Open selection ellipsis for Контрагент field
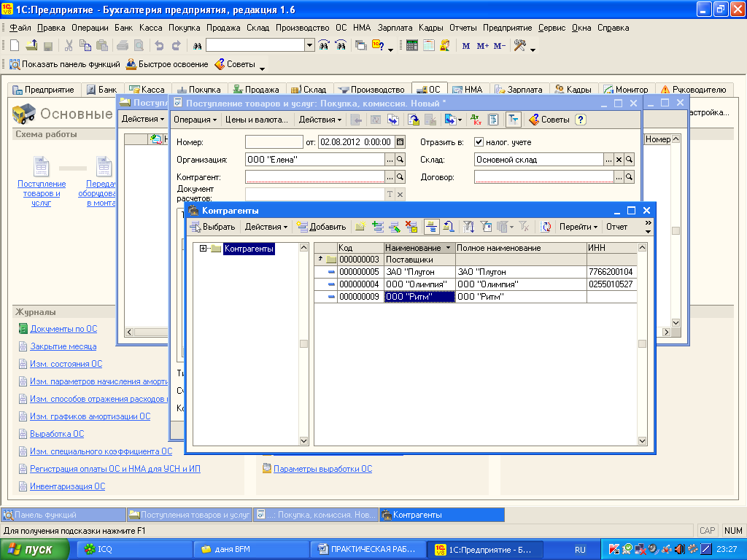Screen dimensions: 747x560 pyautogui.click(x=390, y=177)
